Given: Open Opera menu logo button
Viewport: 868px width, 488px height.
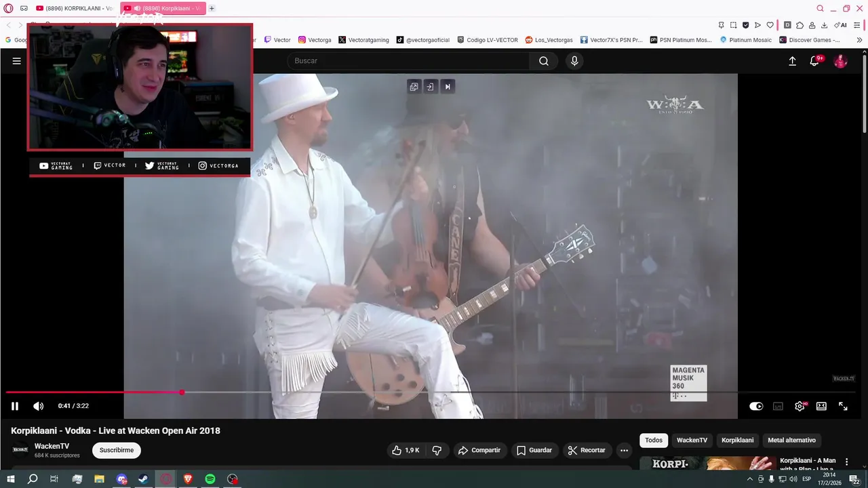Looking at the screenshot, I should (8, 8).
